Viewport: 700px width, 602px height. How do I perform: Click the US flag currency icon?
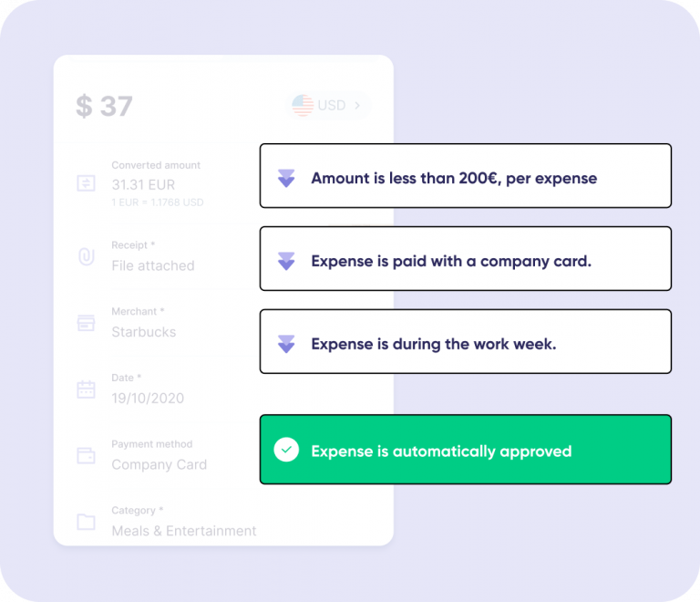pos(303,106)
